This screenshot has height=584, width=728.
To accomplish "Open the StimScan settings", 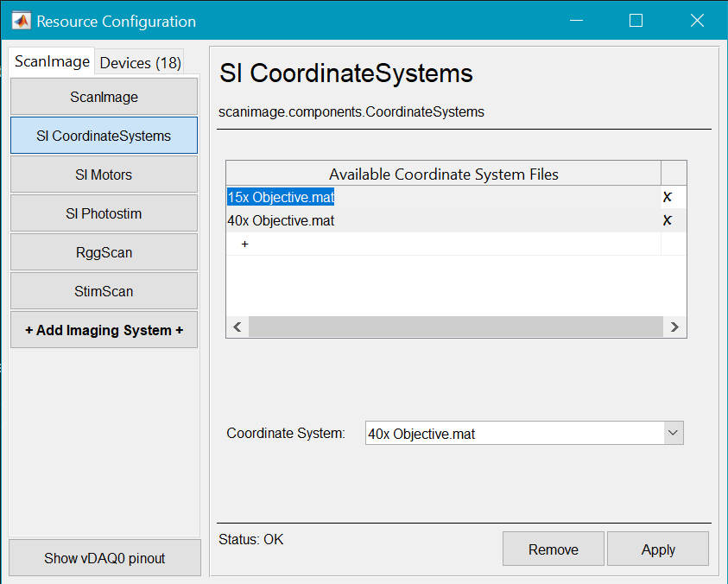I will (x=104, y=291).
